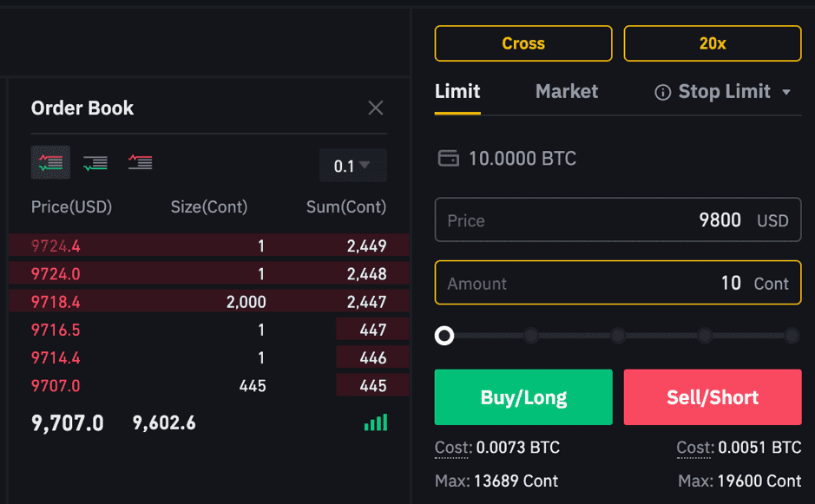815x504 pixels.
Task: Click the Stop Limit info icon
Action: click(x=662, y=93)
